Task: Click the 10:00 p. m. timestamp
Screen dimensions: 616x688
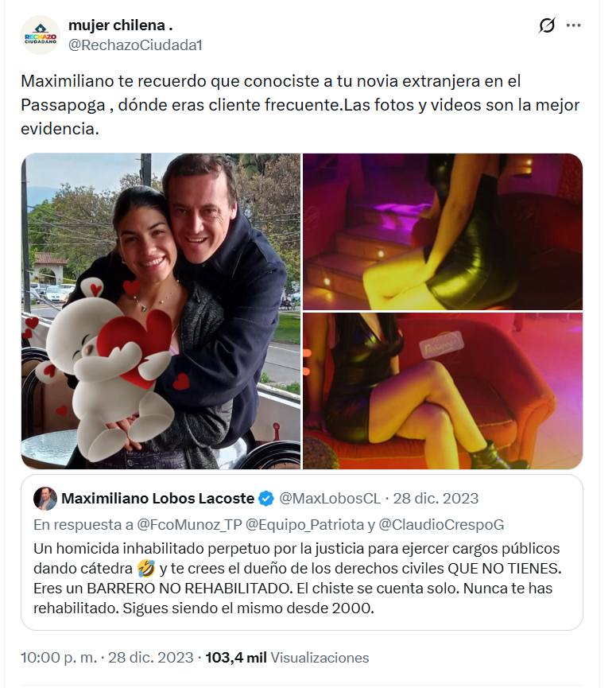Action: pyautogui.click(x=59, y=657)
